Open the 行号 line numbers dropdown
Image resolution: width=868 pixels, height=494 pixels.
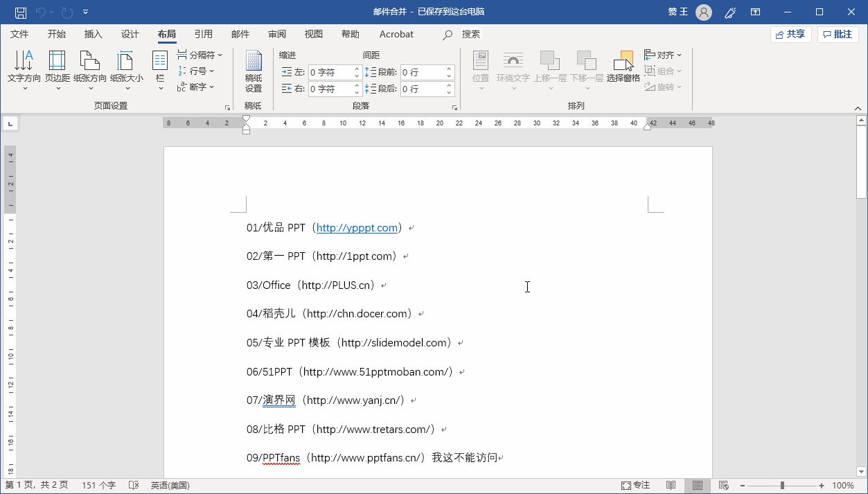pos(195,70)
